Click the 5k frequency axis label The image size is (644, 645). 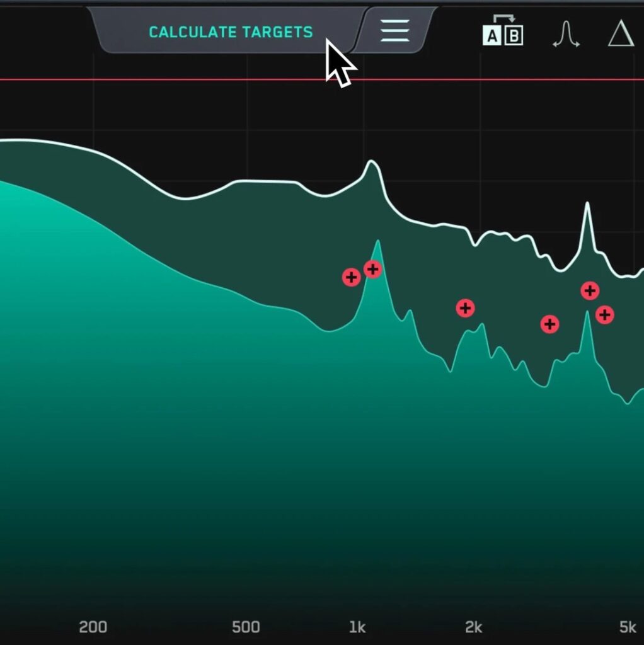tap(627, 627)
